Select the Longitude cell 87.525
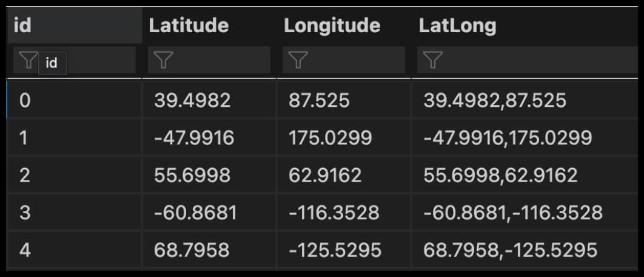 coord(319,100)
